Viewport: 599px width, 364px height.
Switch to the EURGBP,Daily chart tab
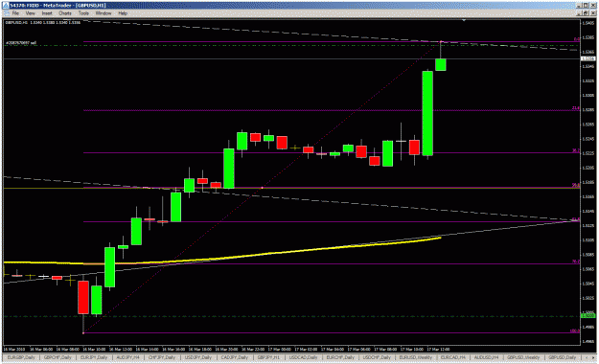click(22, 357)
